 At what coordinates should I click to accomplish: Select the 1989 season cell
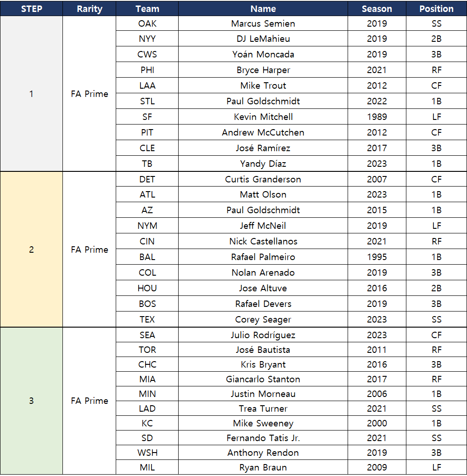click(377, 117)
